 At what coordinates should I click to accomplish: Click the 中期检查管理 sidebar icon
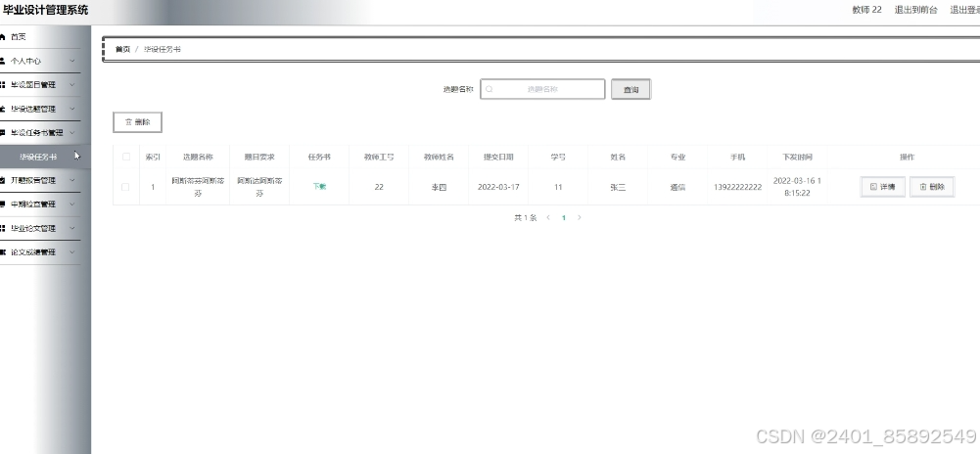[3, 204]
